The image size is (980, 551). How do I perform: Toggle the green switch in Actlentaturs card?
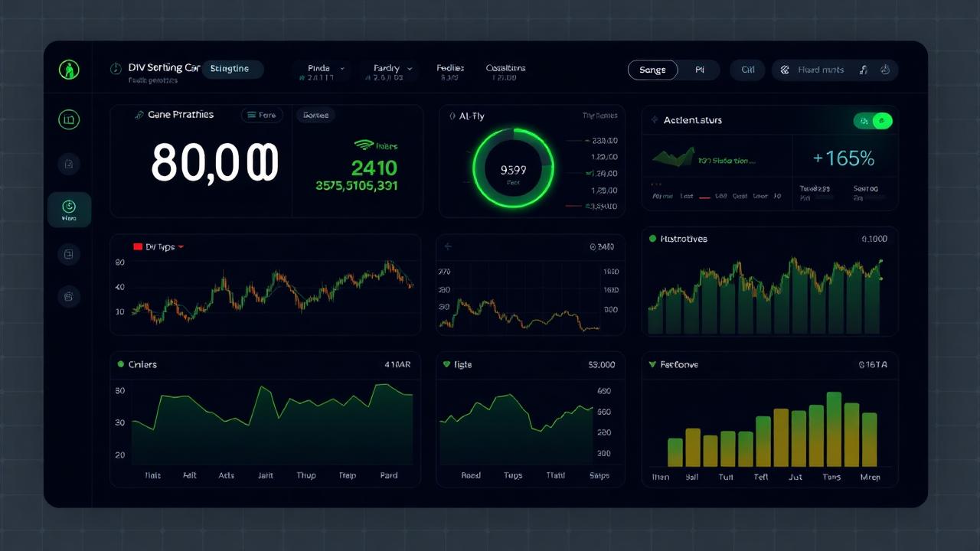873,120
